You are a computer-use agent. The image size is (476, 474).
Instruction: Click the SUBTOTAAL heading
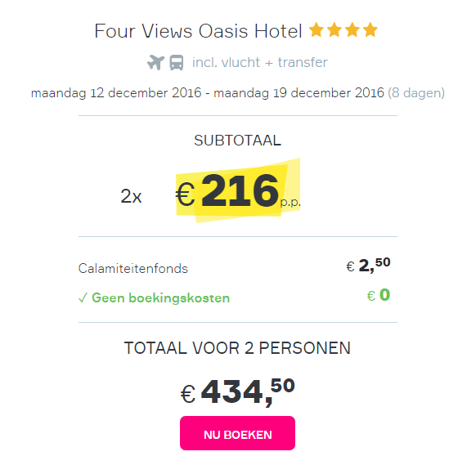pos(238,141)
